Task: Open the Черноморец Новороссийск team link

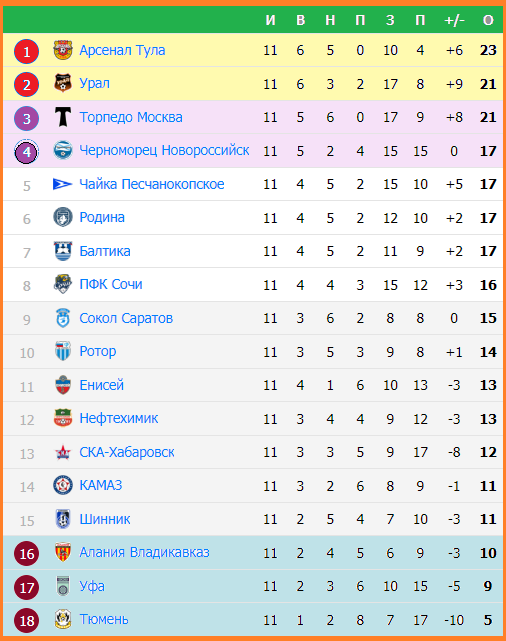Action: click(164, 150)
